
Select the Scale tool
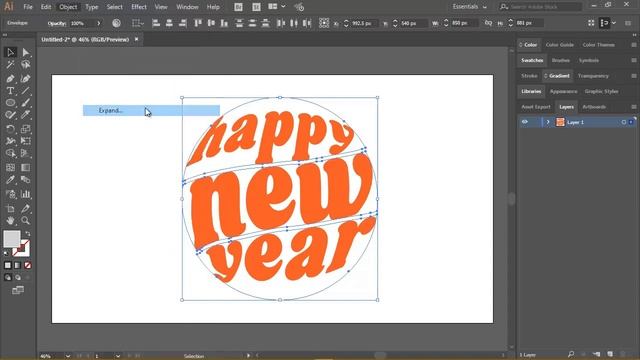point(26,129)
